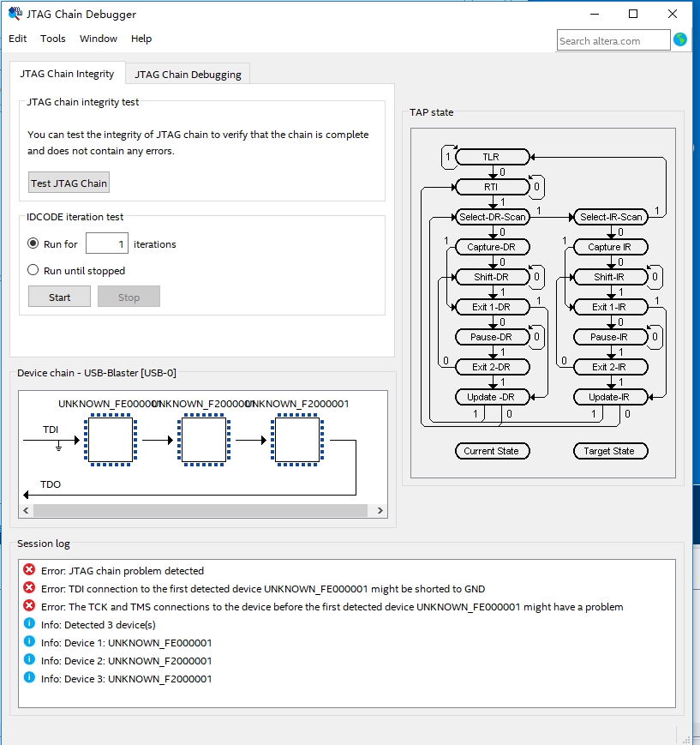This screenshot has height=745, width=700.
Task: Select the "Run for iterations" option
Action: coord(32,243)
